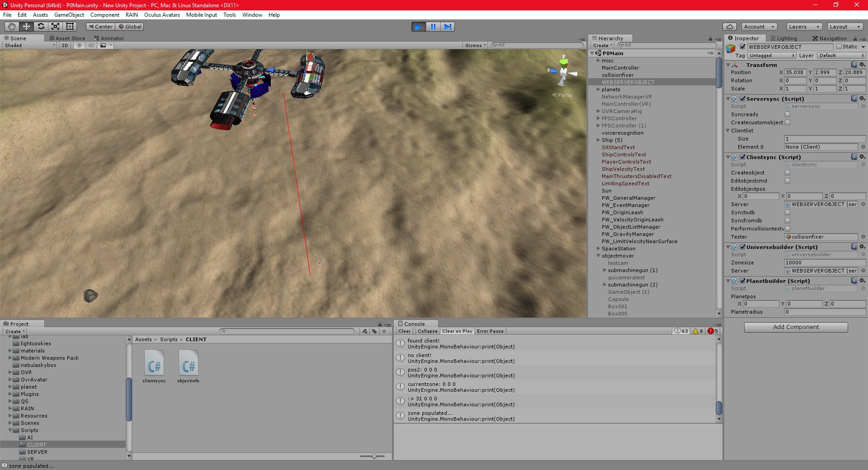
Task: Toggle the Createcustomobject checkbox
Action: click(788, 122)
